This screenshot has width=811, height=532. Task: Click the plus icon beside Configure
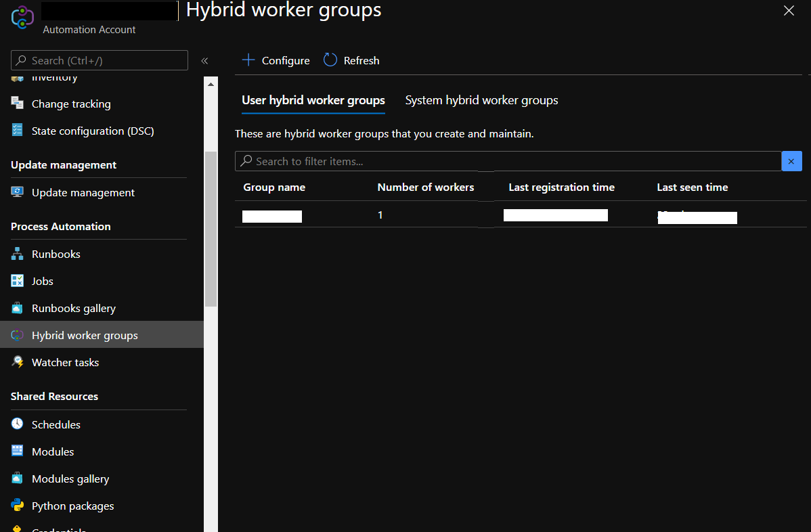[248, 60]
